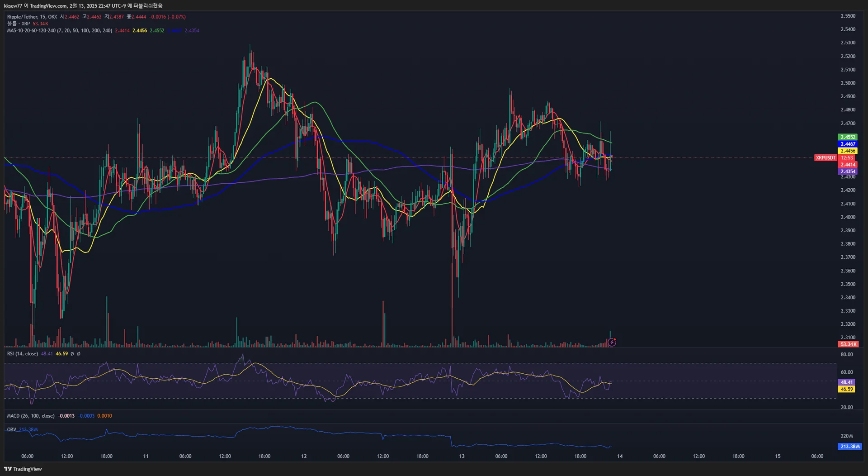
Task: Open the Ripple/Tether, 15, OKX symbol legend
Action: click(x=32, y=17)
